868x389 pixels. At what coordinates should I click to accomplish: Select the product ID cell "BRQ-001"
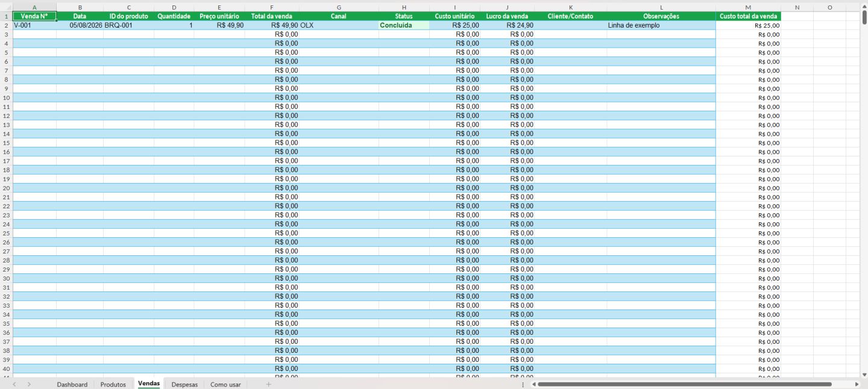point(128,25)
